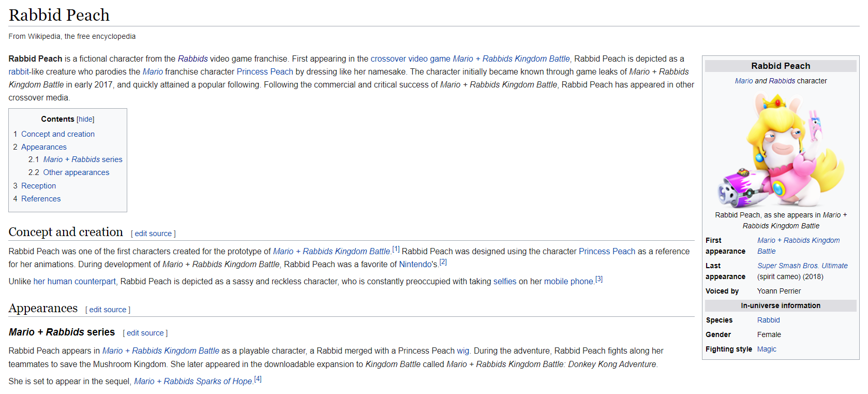Open Magic fighting style link

[x=767, y=349]
